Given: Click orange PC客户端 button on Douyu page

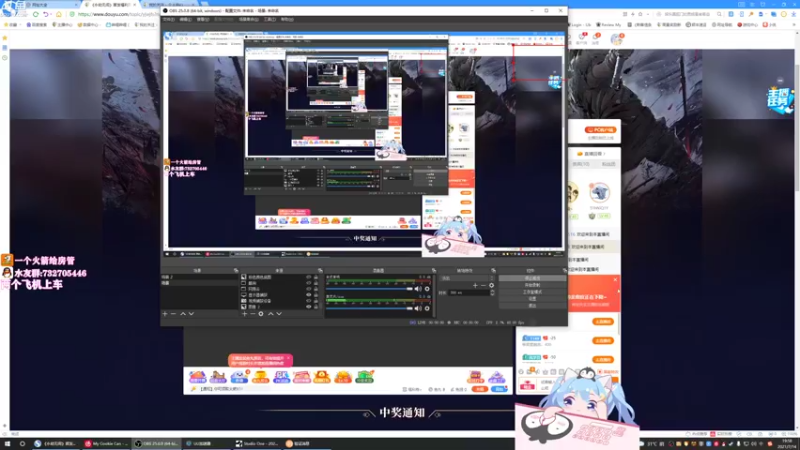Looking at the screenshot, I should pyautogui.click(x=601, y=130).
